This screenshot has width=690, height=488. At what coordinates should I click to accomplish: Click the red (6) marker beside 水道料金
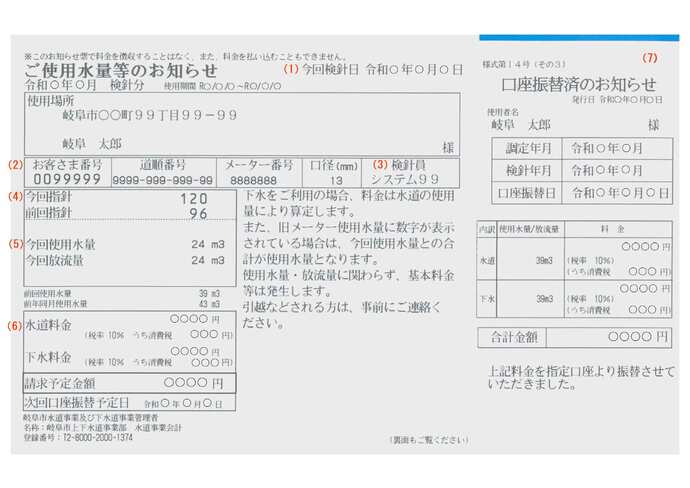15,326
